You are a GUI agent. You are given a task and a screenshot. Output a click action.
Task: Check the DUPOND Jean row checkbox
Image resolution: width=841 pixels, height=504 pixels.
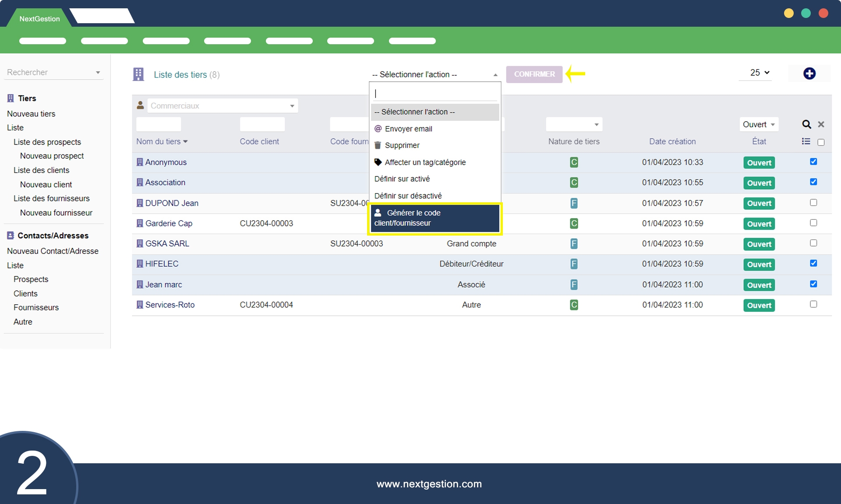pos(813,203)
